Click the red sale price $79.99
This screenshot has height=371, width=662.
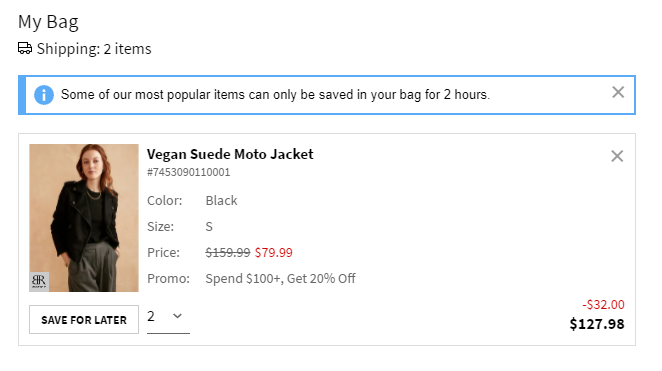274,253
